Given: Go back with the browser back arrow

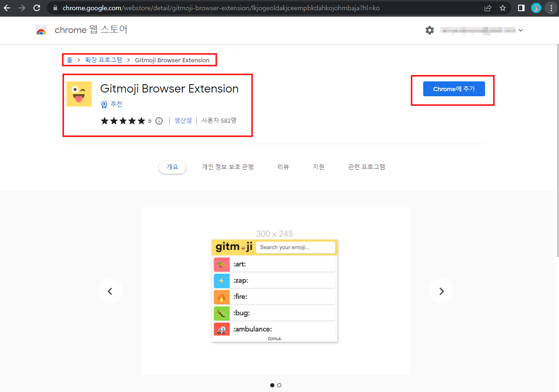Looking at the screenshot, I should 7,8.
